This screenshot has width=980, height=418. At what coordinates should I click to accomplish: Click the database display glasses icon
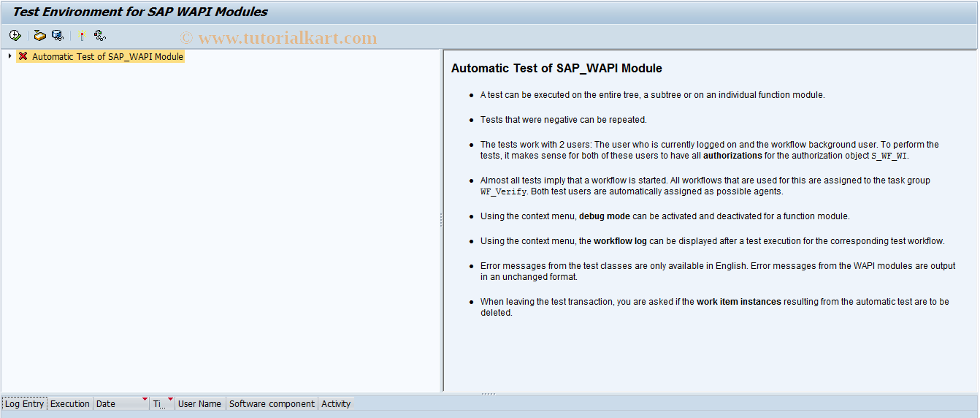[x=58, y=35]
